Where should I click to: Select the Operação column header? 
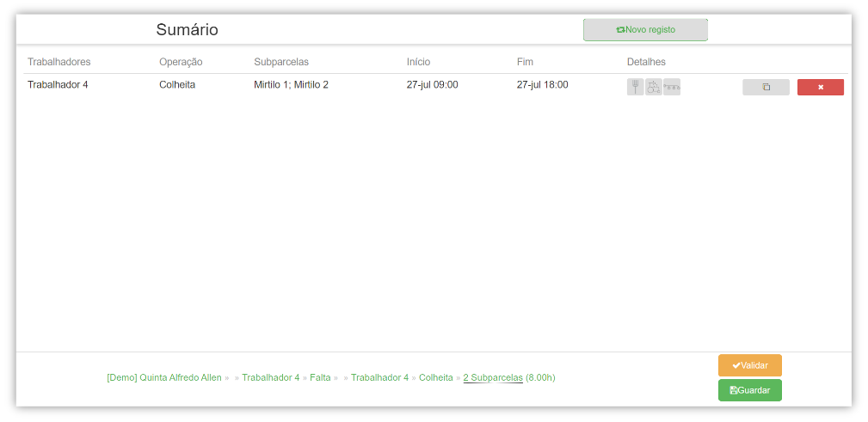pos(181,62)
